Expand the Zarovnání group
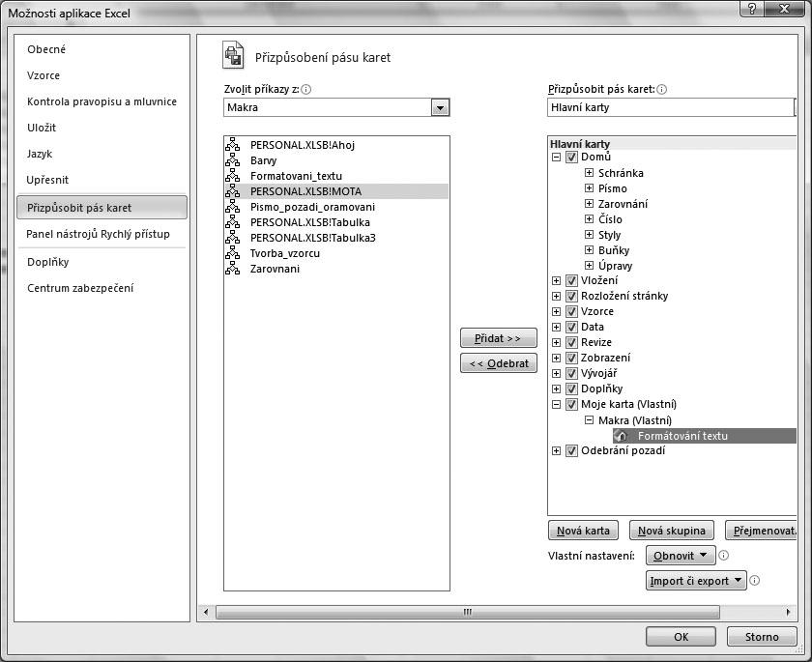812x662 pixels. [589, 203]
